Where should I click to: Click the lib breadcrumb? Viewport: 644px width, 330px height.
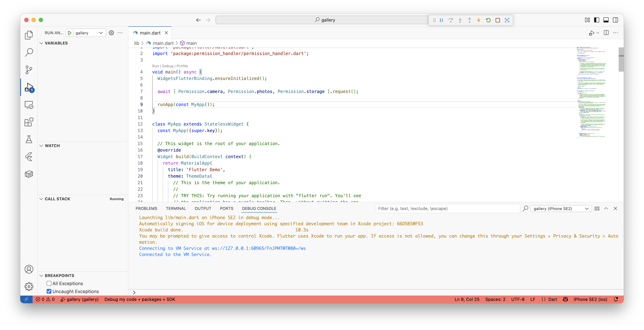point(137,43)
